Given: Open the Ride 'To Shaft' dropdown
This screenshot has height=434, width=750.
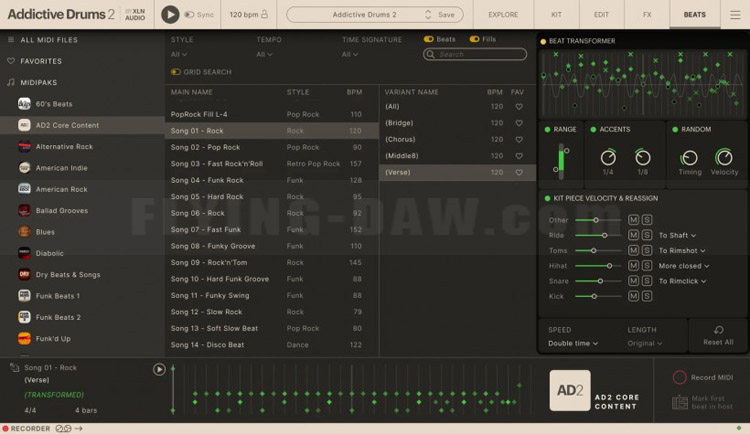Looking at the screenshot, I should [677, 235].
